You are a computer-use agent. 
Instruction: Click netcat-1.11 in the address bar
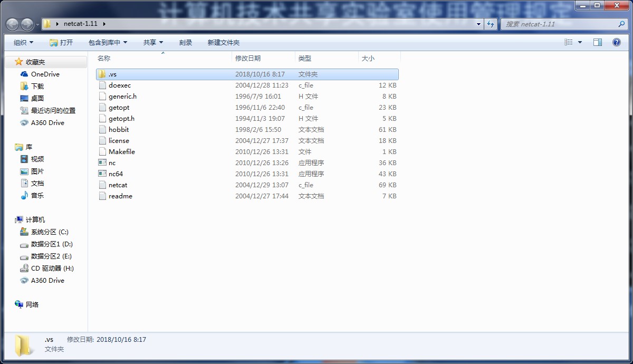[x=81, y=24]
